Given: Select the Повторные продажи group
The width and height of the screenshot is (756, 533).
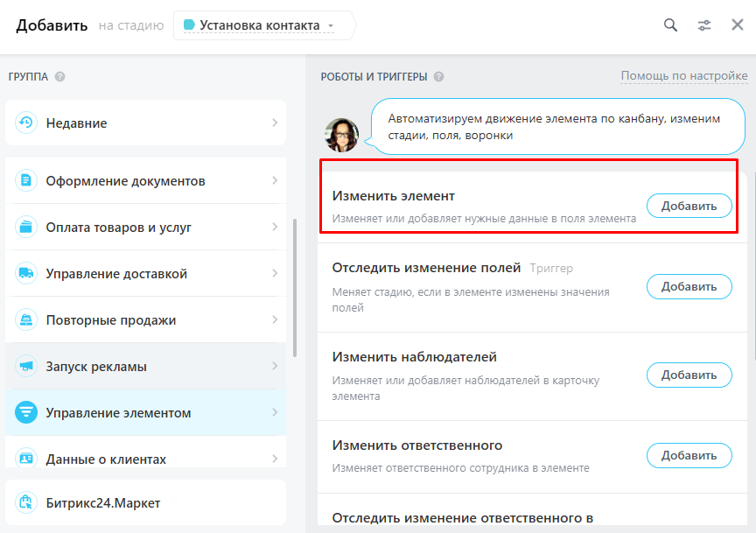Looking at the screenshot, I should coord(145,319).
